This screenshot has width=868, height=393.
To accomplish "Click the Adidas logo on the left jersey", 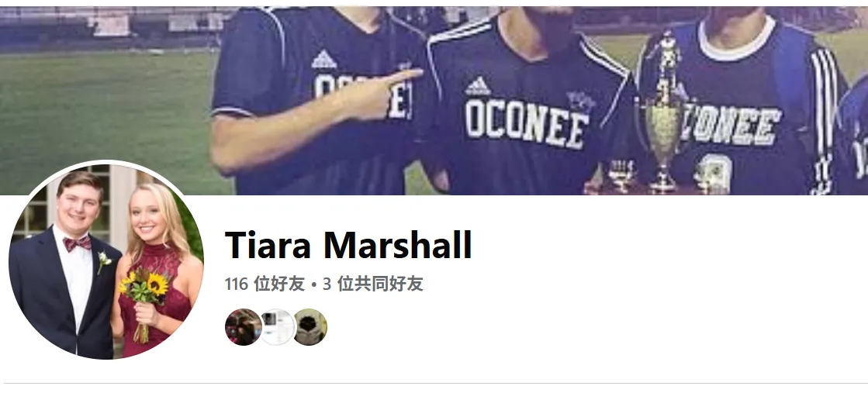I will click(x=323, y=59).
